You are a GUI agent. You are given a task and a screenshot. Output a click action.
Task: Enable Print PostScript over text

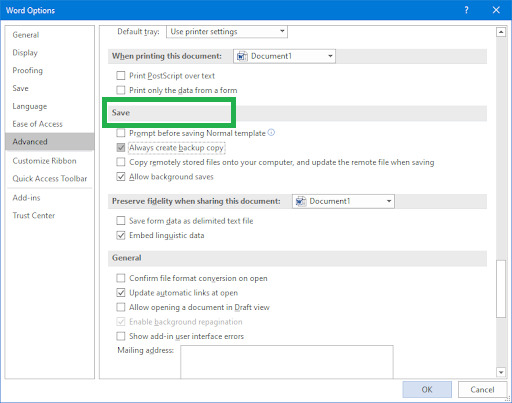click(121, 76)
